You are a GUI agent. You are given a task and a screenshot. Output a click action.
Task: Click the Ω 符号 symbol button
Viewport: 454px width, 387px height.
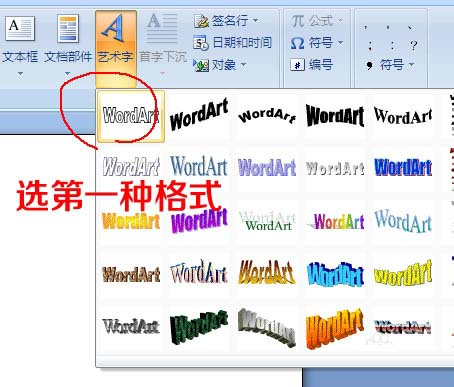(316, 43)
